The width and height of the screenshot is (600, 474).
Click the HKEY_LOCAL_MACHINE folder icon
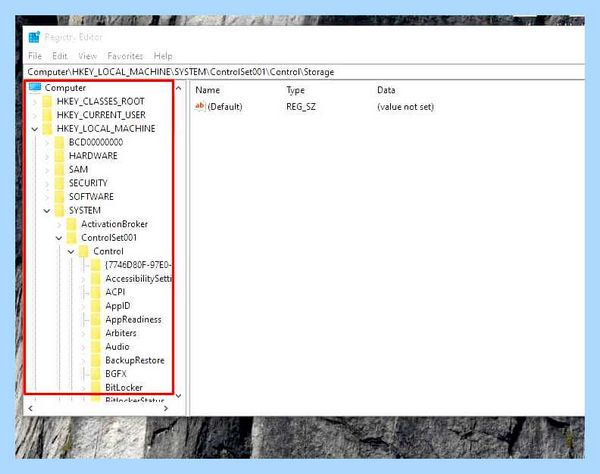[47, 129]
